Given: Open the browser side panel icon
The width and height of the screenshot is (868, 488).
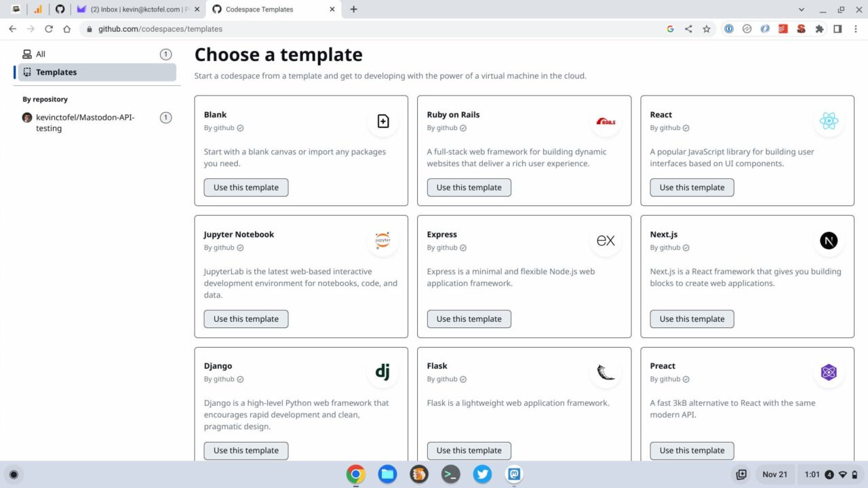Looking at the screenshot, I should pos(837,29).
